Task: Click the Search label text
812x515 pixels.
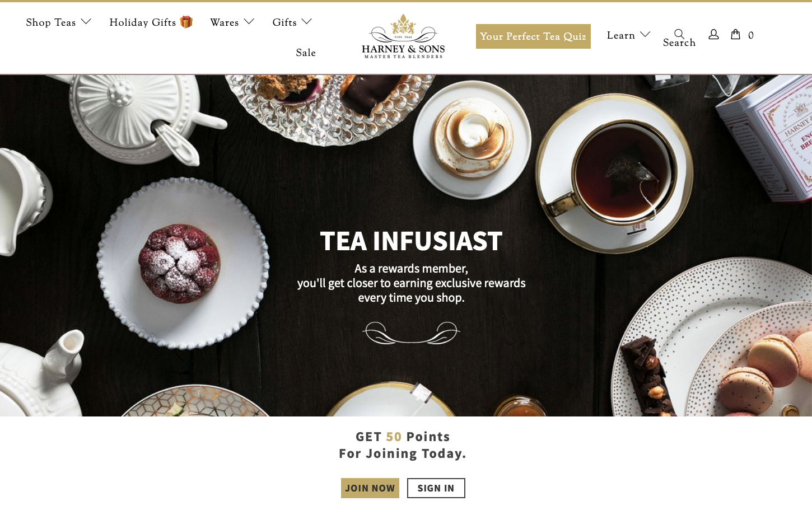Action: coord(679,43)
